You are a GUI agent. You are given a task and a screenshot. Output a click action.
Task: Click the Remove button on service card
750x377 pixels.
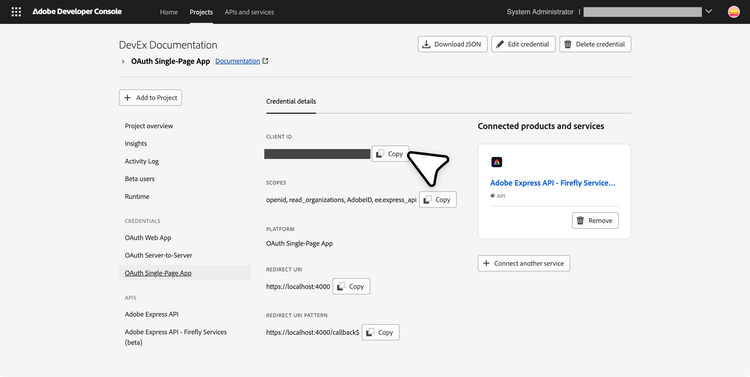pos(595,221)
